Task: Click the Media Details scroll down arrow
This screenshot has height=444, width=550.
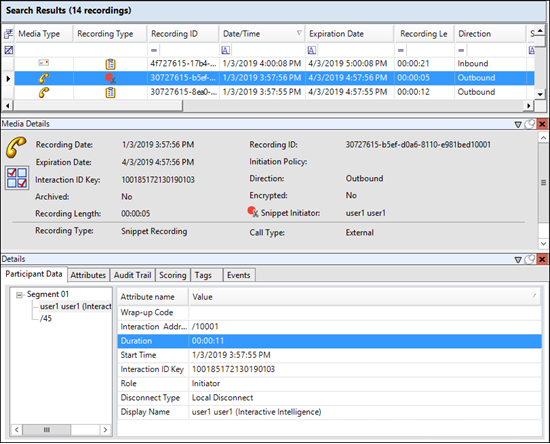Action: tap(543, 243)
